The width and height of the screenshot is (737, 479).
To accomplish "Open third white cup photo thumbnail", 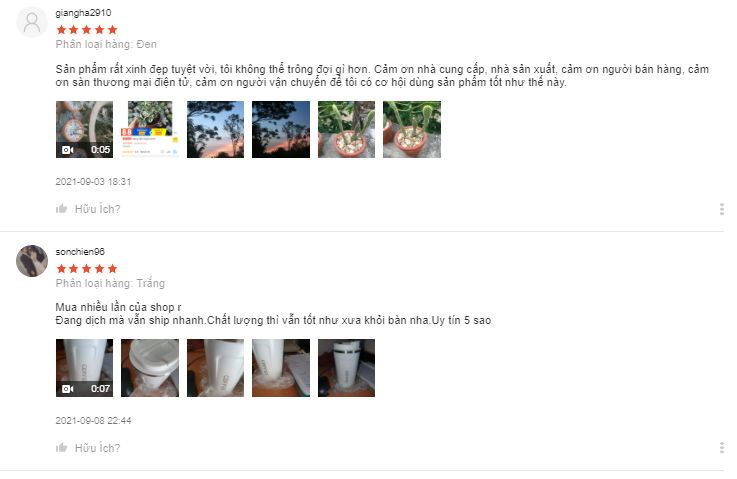I will pyautogui.click(x=215, y=368).
